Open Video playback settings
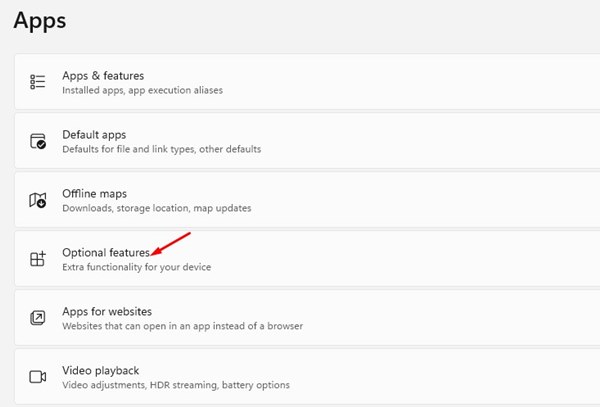Viewport: 600px width, 407px height. 307,376
